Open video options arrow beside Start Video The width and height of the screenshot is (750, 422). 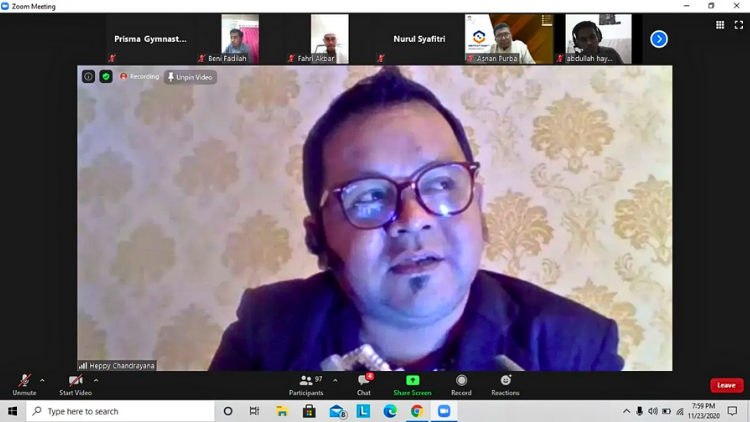[x=96, y=380]
